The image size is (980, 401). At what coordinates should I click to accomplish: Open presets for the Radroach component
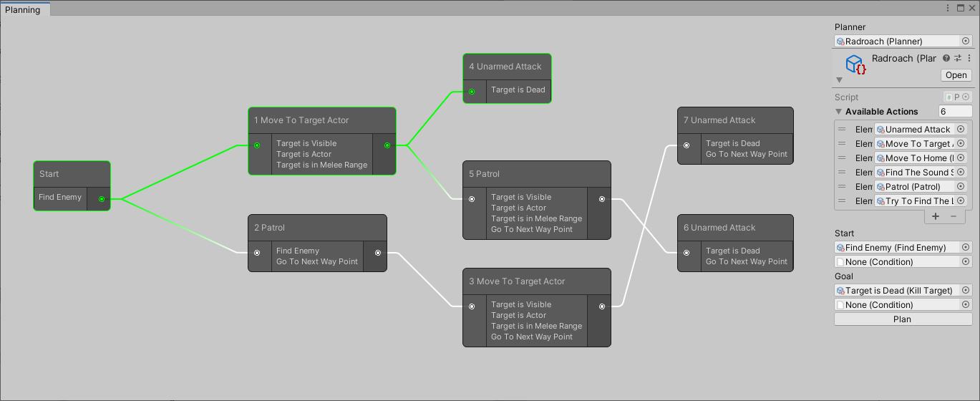coord(958,59)
